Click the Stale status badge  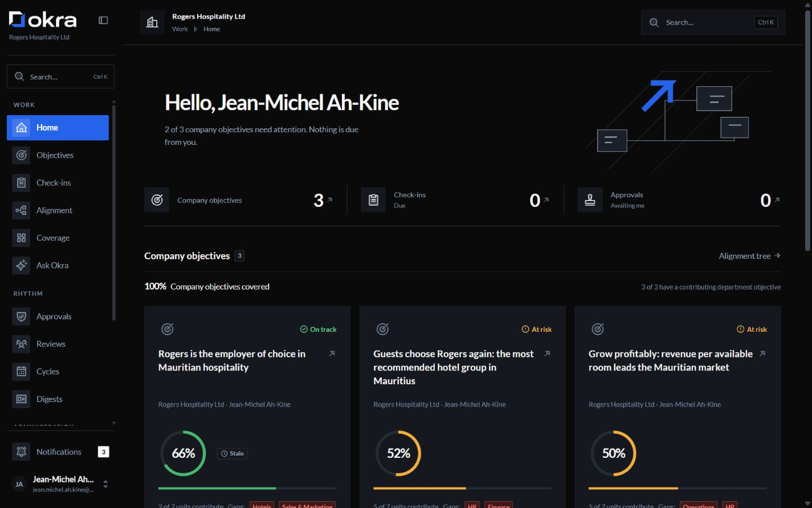pos(232,453)
